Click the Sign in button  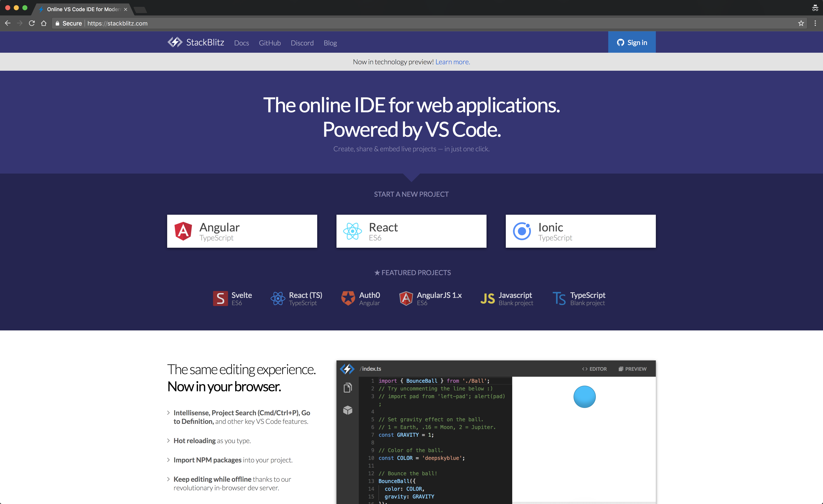click(x=632, y=42)
